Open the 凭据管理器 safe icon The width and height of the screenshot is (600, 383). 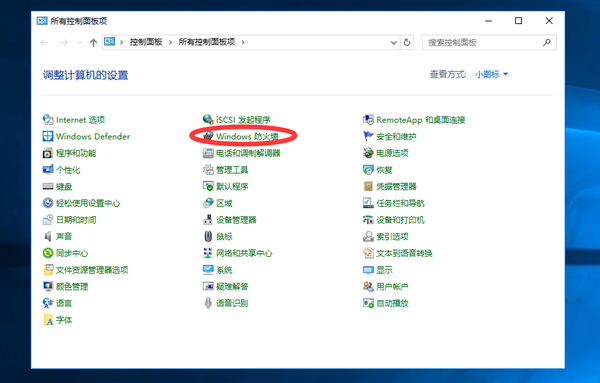click(368, 186)
